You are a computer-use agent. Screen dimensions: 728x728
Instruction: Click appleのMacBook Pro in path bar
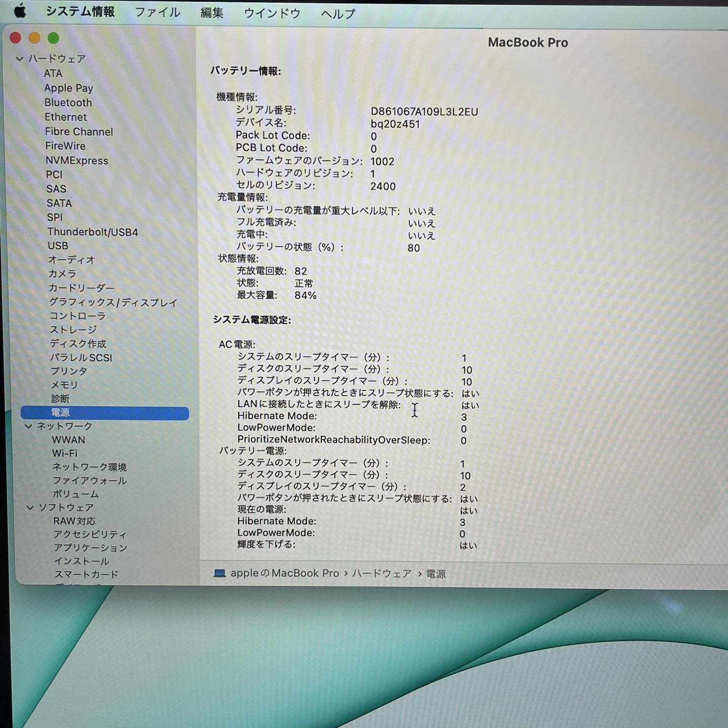(285, 573)
